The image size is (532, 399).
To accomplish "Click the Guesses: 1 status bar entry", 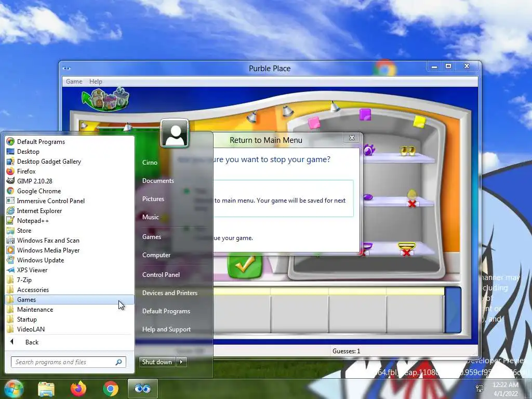I will [347, 351].
